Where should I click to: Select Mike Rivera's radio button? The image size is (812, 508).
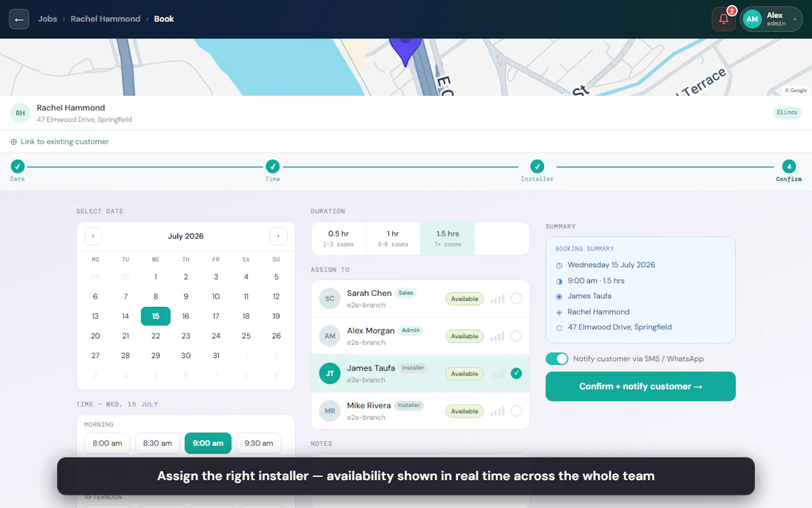(x=516, y=411)
